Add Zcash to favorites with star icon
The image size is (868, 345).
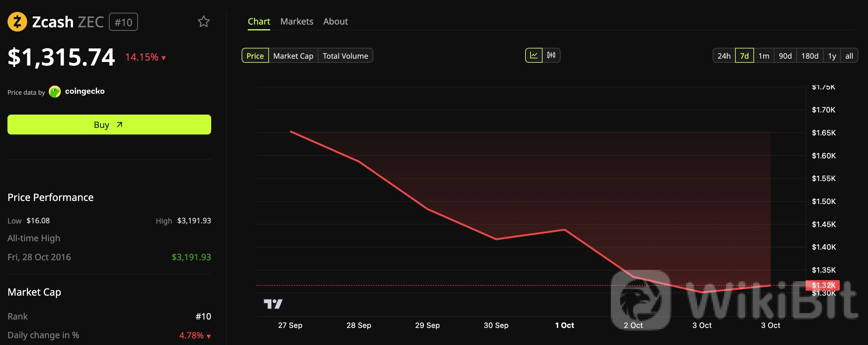[203, 21]
